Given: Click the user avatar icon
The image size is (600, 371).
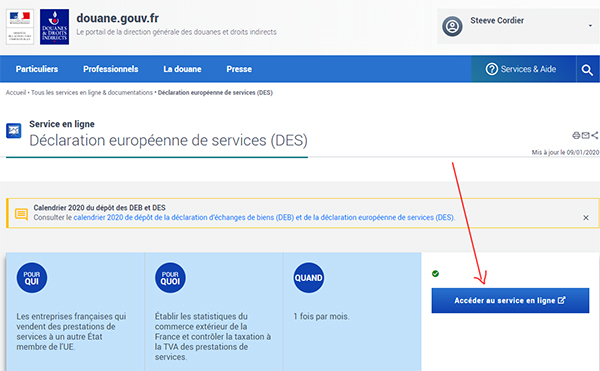Looking at the screenshot, I should click(452, 26).
